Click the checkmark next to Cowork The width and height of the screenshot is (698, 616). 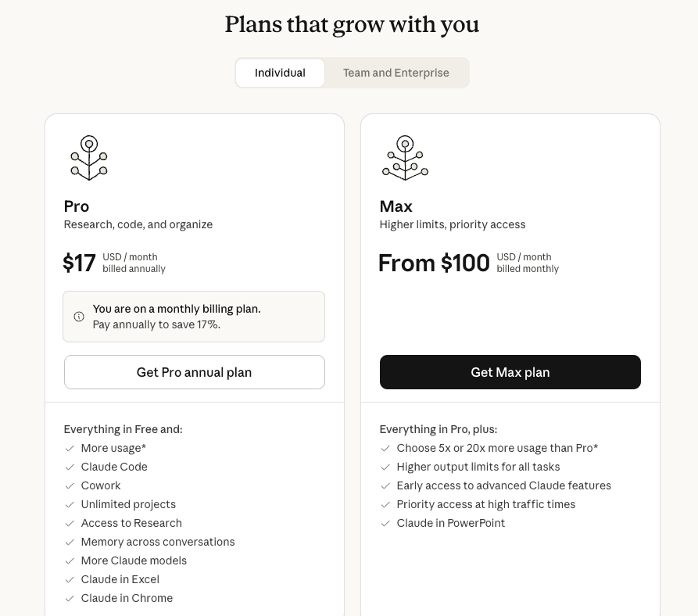[70, 485]
